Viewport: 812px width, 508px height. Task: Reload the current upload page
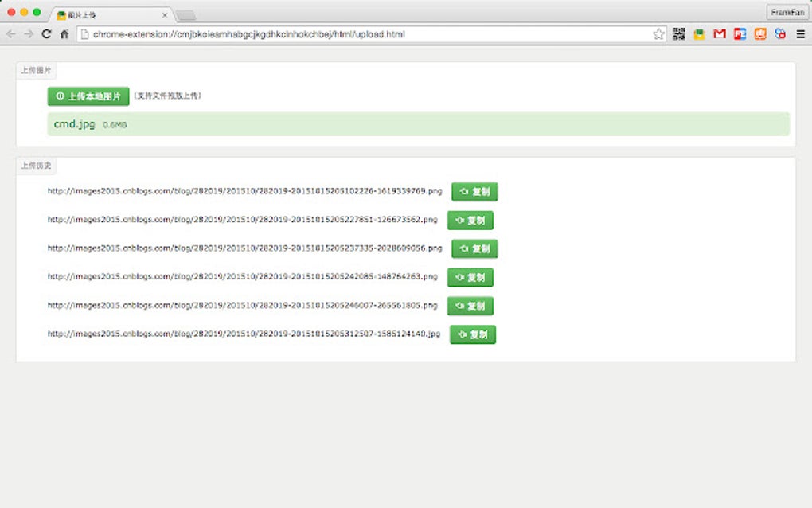(x=46, y=34)
